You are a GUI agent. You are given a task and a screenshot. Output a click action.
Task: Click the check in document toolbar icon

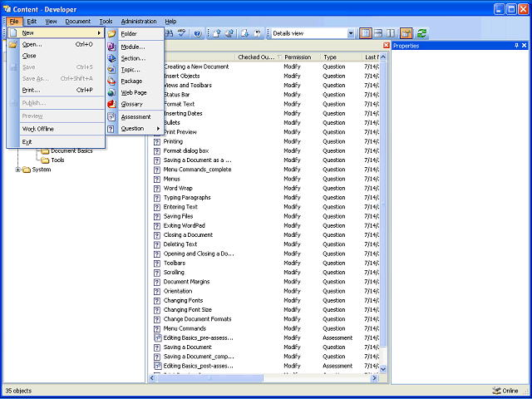[x=217, y=33]
